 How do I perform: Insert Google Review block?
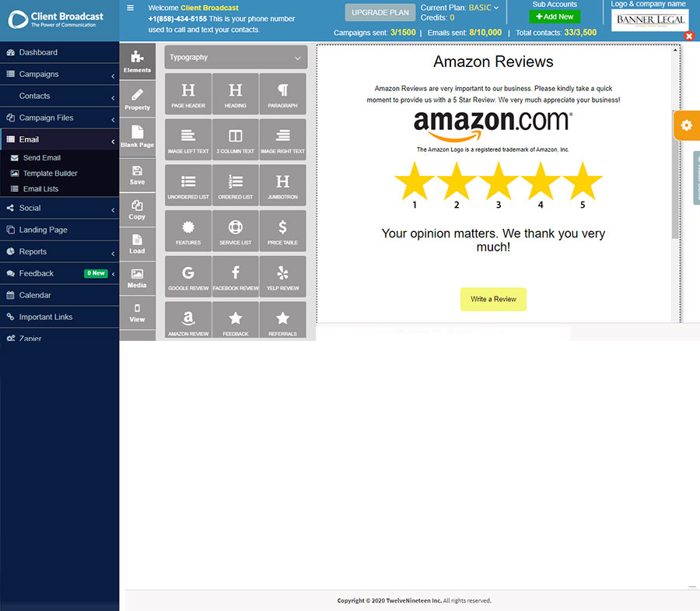[x=188, y=276]
